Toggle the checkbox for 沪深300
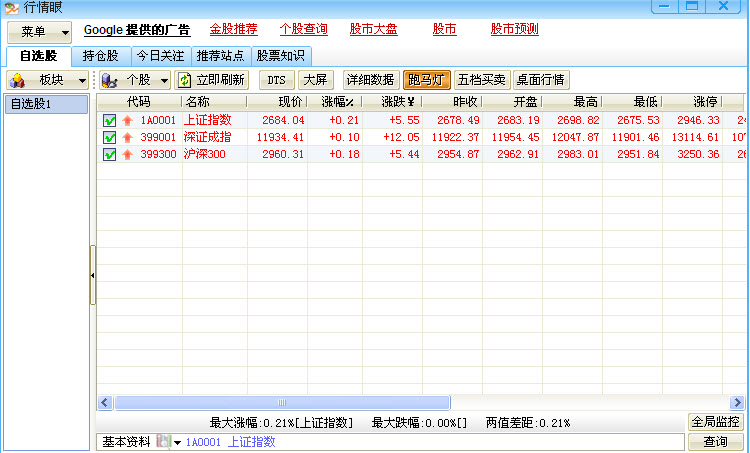 (110, 155)
